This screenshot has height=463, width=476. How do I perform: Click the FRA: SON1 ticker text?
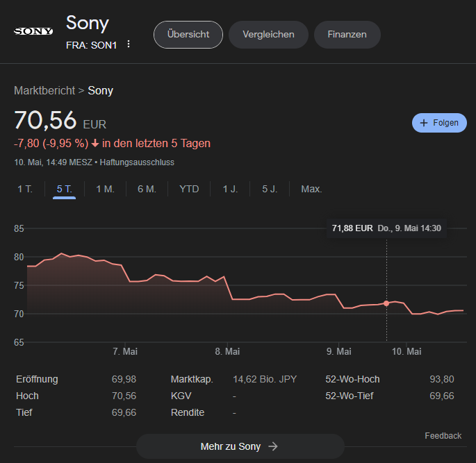[91, 45]
